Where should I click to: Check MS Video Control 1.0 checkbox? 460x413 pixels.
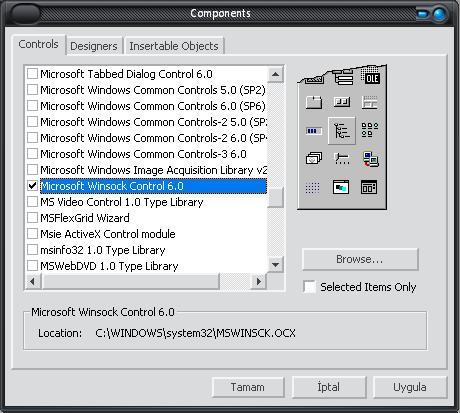tap(32, 202)
